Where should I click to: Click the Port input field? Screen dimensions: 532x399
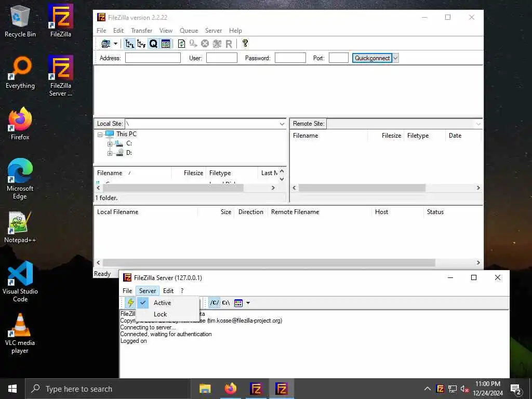click(x=339, y=58)
